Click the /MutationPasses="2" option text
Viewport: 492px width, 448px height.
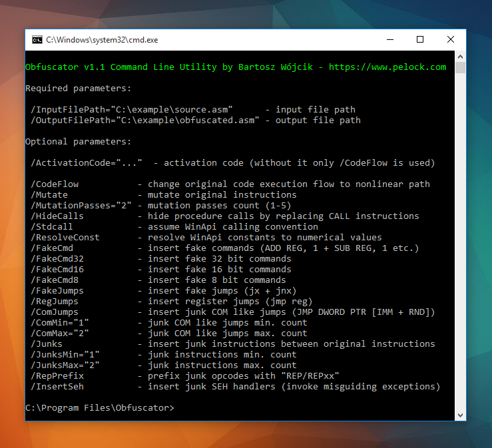(81, 206)
